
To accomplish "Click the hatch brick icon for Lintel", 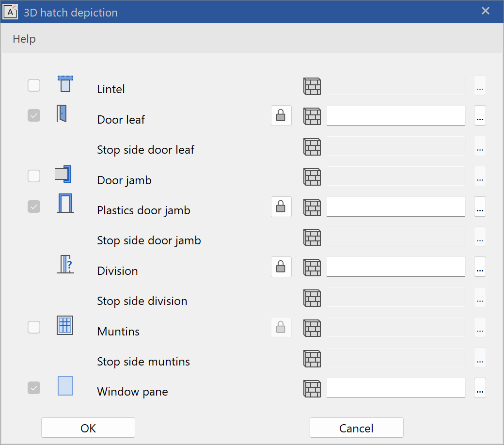I will pyautogui.click(x=312, y=86).
